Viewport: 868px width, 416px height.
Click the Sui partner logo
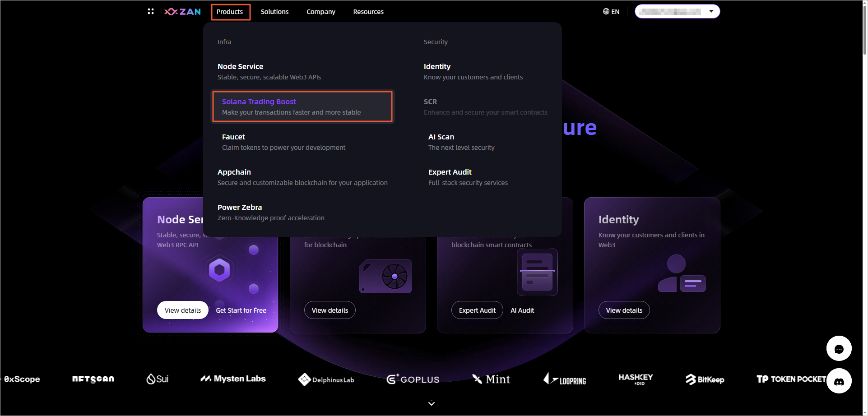click(x=158, y=379)
